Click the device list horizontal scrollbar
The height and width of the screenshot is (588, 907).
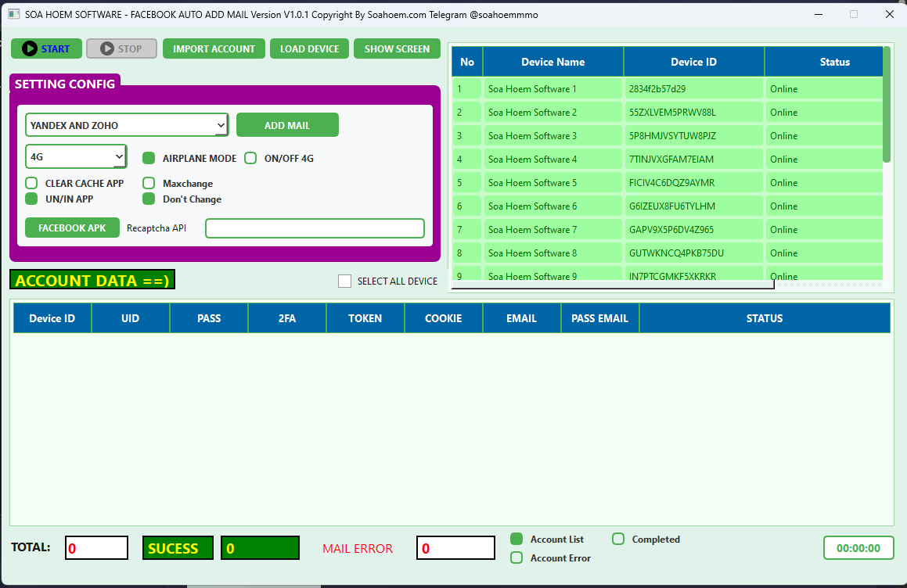(614, 285)
